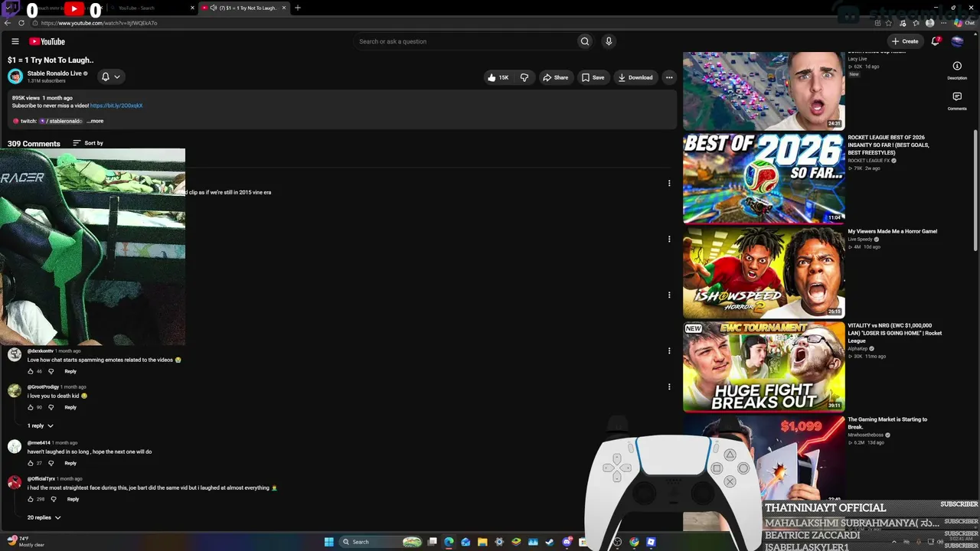Open the YouTube account avatar menu
Screen dimensions: 980x551
(x=957, y=41)
